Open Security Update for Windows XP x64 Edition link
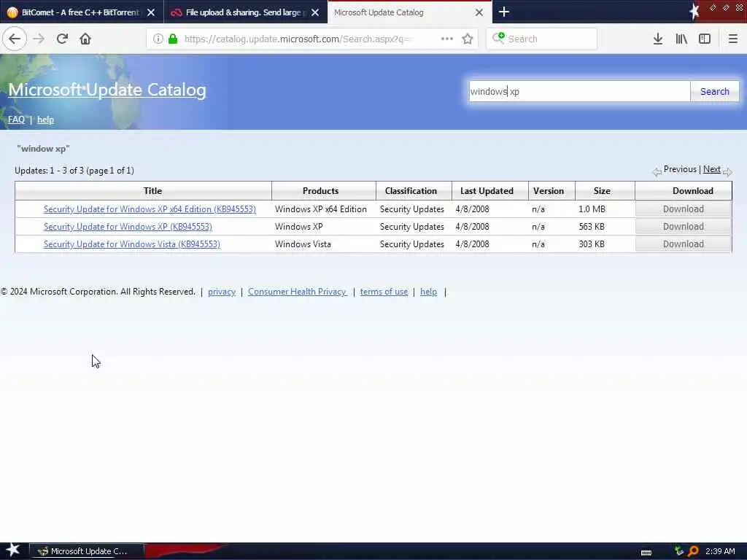This screenshot has width=747, height=560. pos(150,209)
